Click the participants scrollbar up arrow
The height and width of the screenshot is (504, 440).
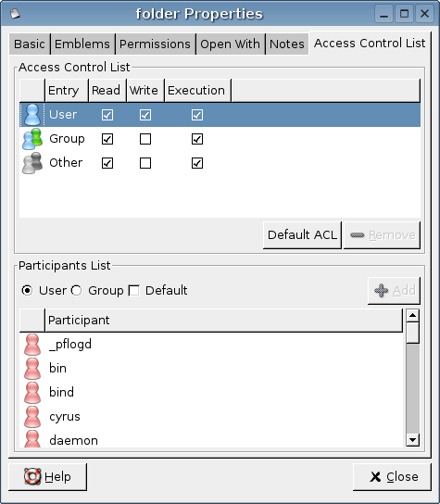413,316
